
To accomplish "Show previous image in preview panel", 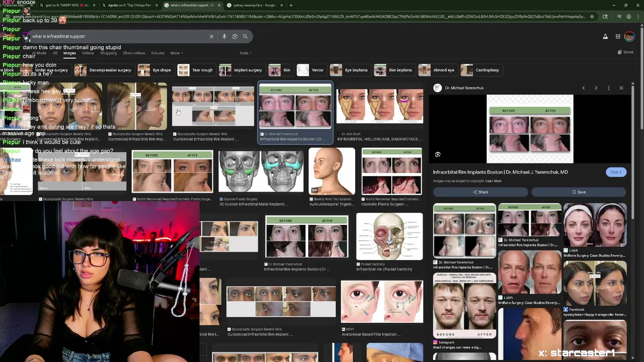I will click(584, 88).
